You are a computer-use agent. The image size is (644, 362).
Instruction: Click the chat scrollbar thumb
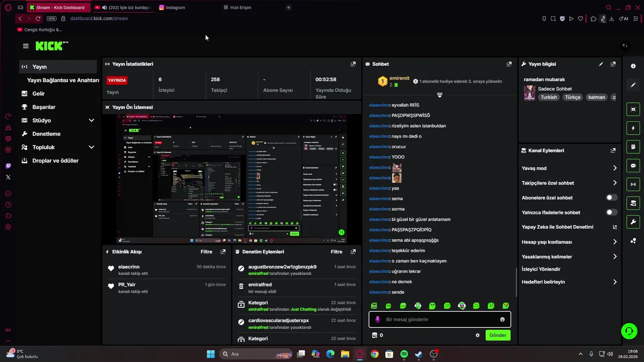point(516,283)
